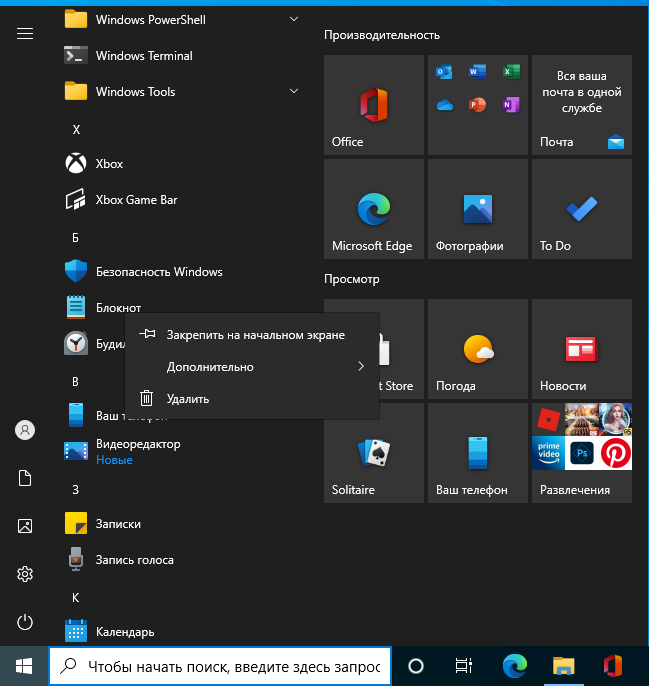Viewport: 649px width, 686px height.
Task: Open Новости news tile
Action: (x=582, y=349)
